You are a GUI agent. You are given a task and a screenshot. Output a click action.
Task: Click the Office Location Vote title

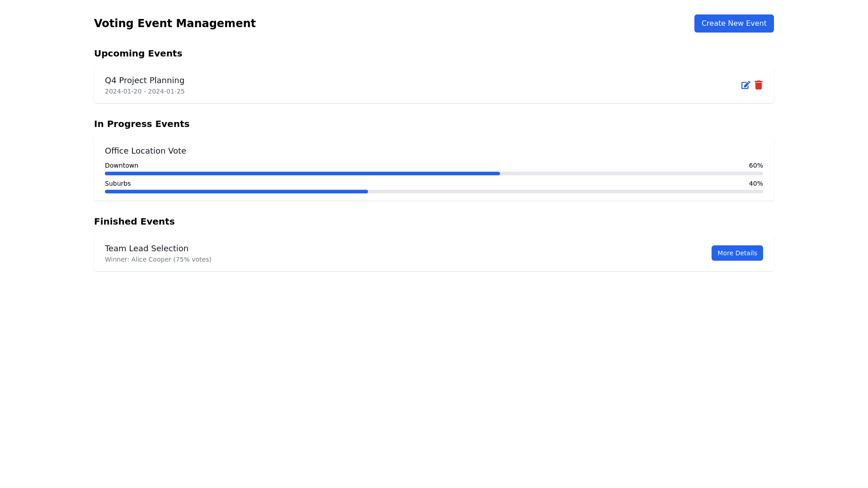point(146,151)
